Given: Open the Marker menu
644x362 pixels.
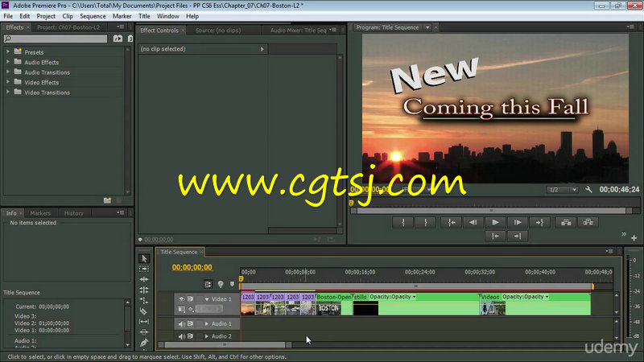Looking at the screenshot, I should tap(122, 16).
